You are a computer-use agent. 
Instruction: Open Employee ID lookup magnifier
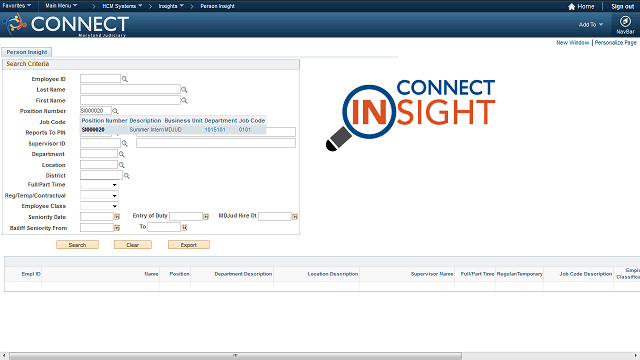[124, 79]
